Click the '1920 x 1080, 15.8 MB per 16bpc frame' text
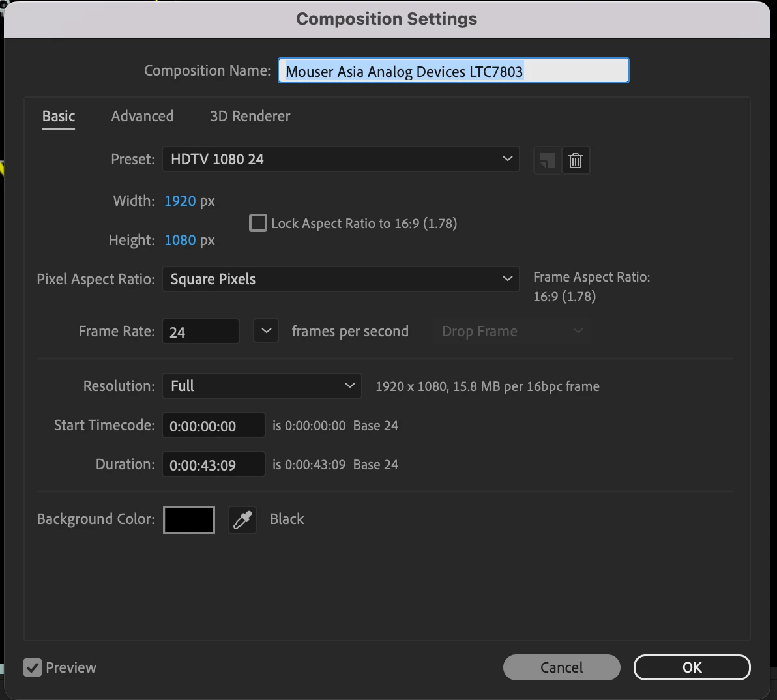777x700 pixels. pos(488,386)
